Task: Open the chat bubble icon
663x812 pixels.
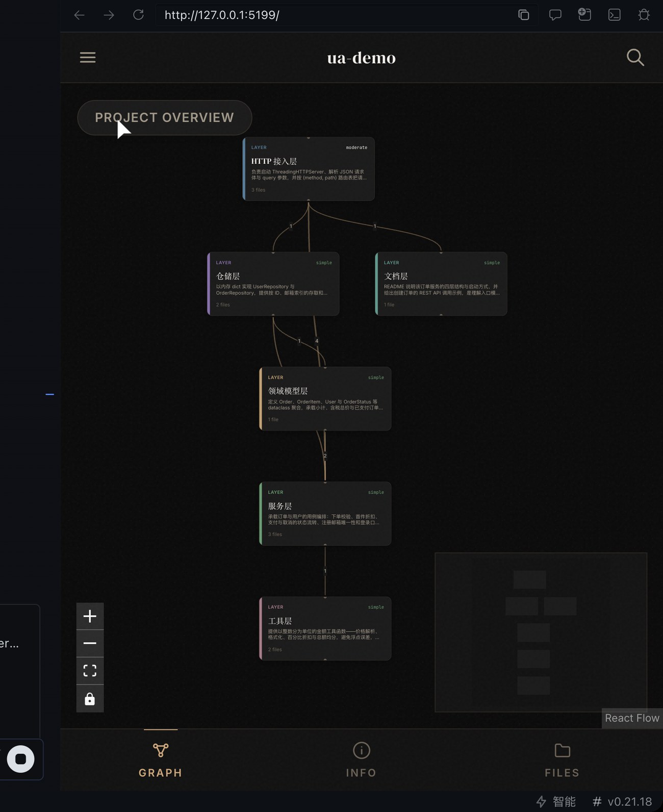Action: pyautogui.click(x=555, y=15)
